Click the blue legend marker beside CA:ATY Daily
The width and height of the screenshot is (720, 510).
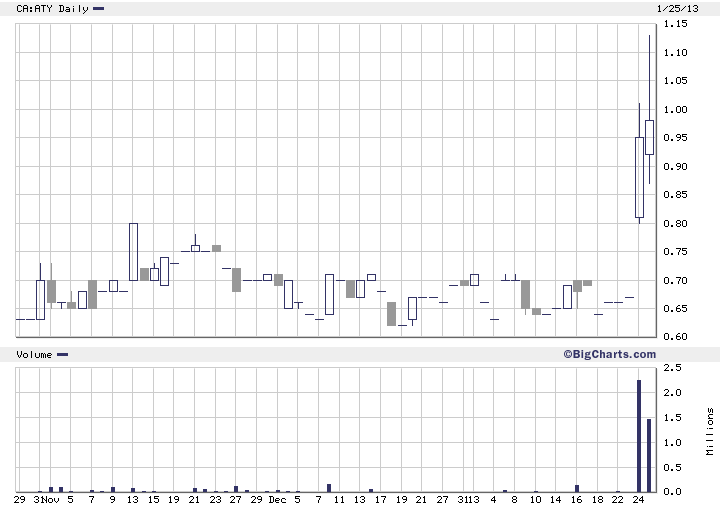coord(99,8)
